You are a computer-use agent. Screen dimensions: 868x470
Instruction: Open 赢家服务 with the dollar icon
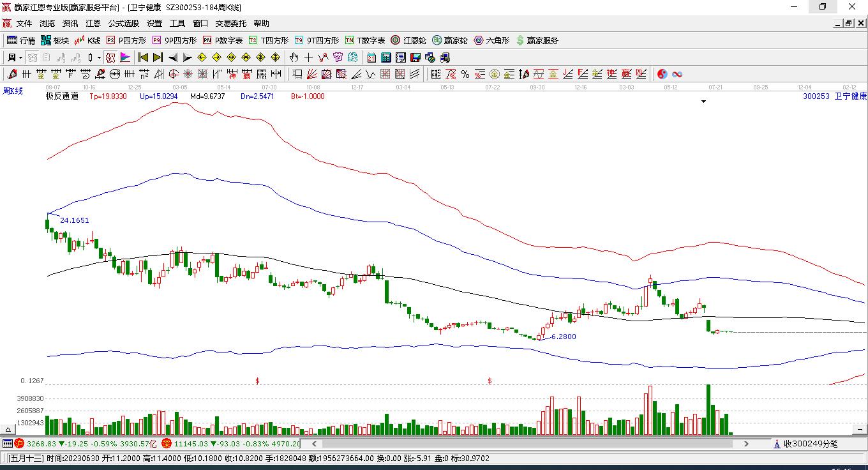[537, 40]
